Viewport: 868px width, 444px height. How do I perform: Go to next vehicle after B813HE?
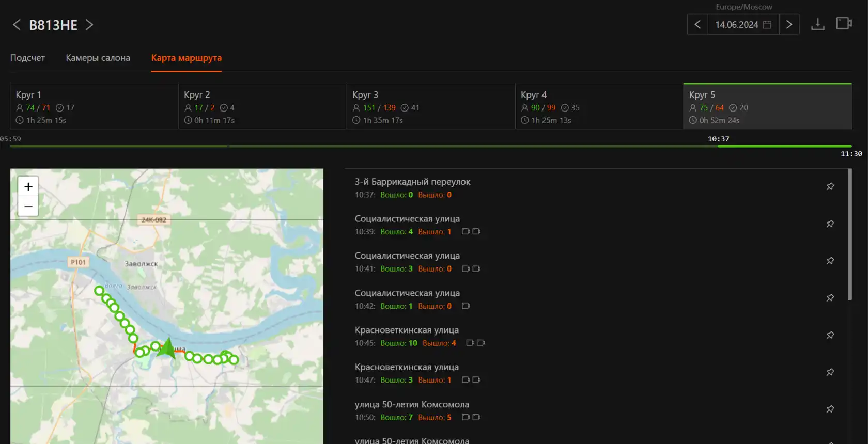click(x=89, y=25)
